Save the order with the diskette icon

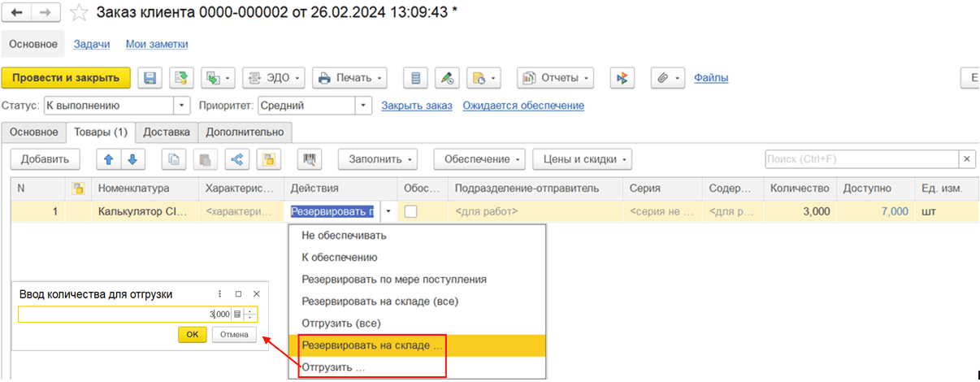(150, 78)
